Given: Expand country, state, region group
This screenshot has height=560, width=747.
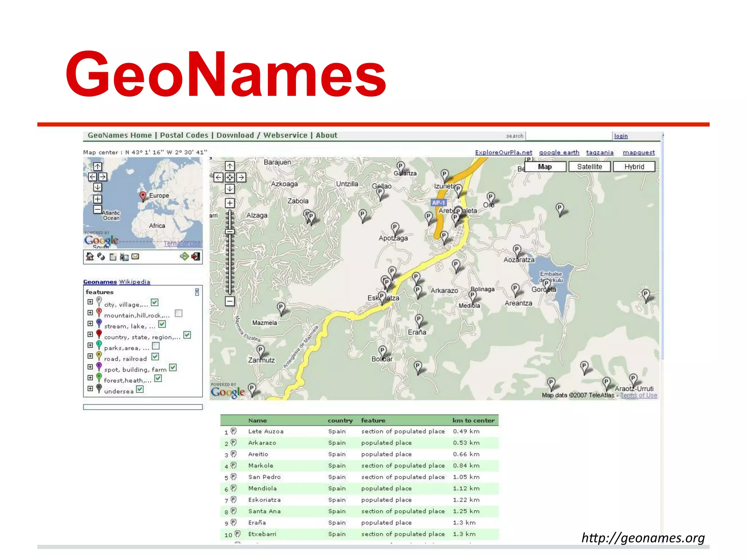Looking at the screenshot, I should (x=90, y=334).
